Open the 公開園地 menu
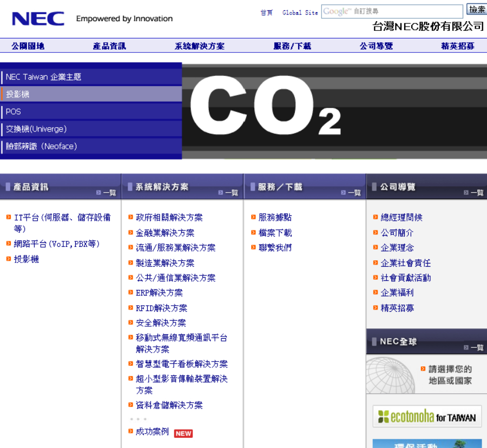The width and height of the screenshot is (487, 448). 28,46
